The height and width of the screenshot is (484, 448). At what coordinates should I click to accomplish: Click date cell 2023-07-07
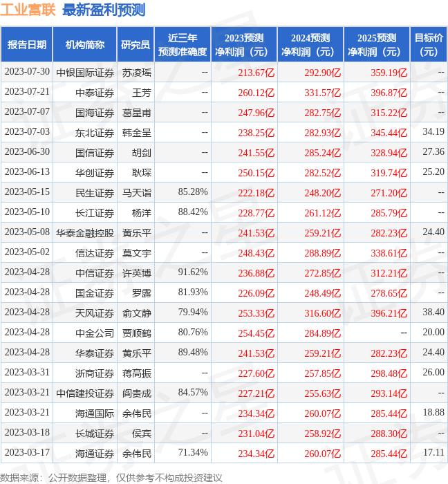[x=27, y=112]
